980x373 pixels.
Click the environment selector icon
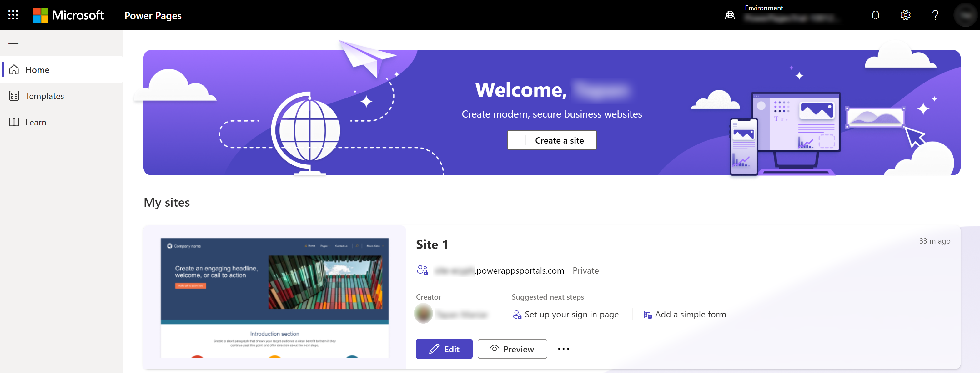point(729,15)
